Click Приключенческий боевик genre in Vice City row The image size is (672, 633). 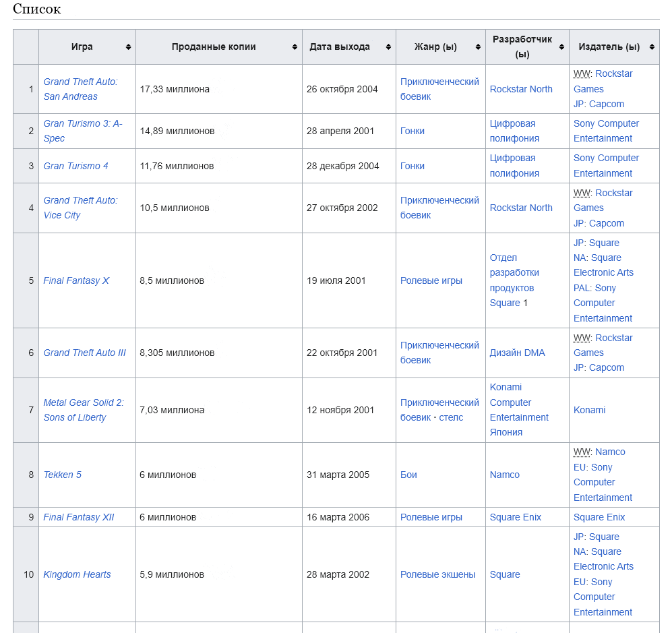(439, 208)
